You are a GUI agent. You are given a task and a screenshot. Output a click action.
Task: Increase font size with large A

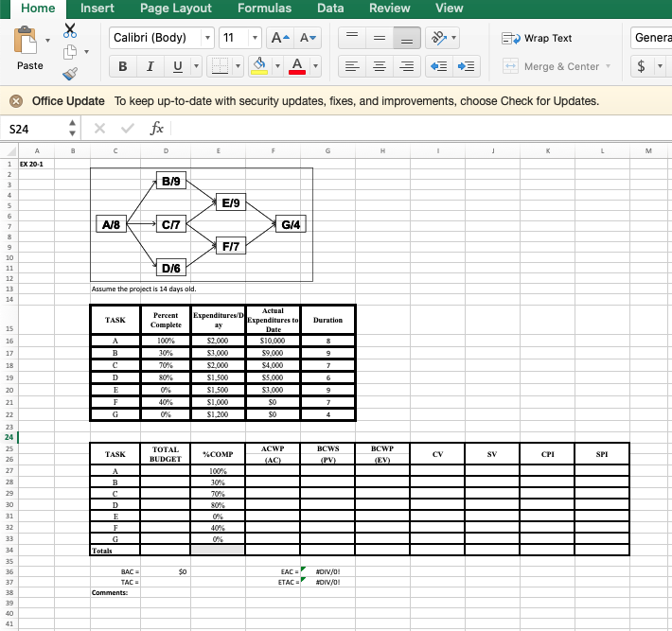(280, 38)
